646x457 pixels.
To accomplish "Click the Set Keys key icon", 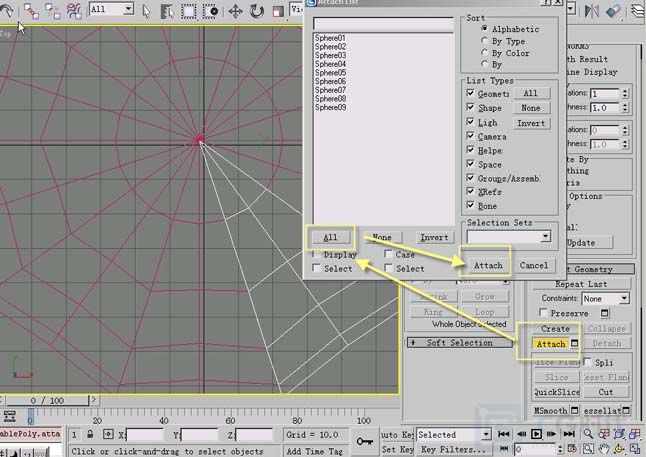I will (365, 441).
